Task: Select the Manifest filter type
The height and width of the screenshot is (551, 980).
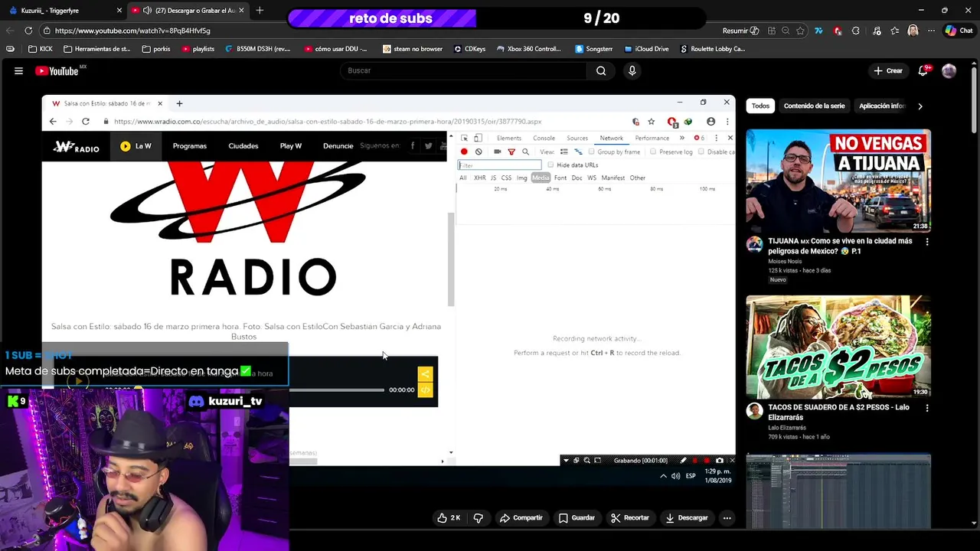Action: click(x=612, y=178)
